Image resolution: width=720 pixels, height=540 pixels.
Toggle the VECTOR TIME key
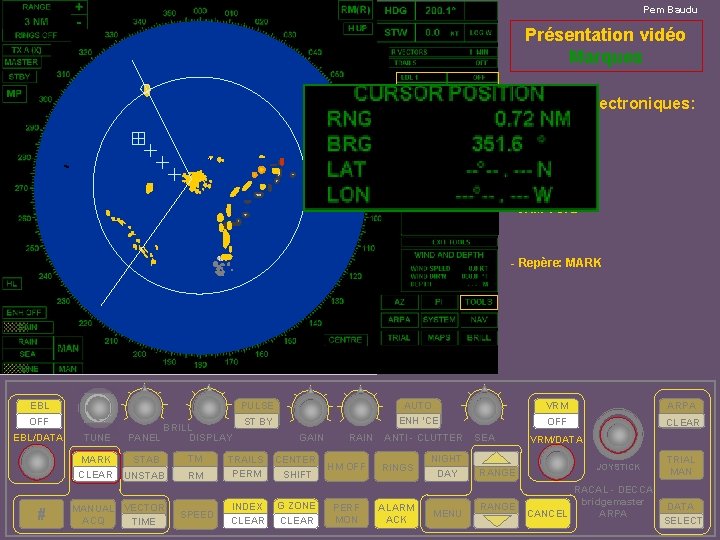click(144, 514)
